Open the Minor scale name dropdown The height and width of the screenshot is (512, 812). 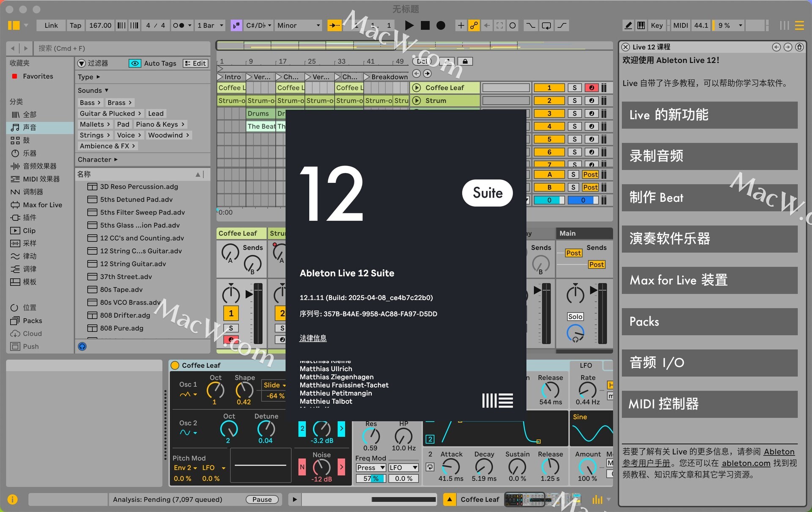(x=299, y=25)
